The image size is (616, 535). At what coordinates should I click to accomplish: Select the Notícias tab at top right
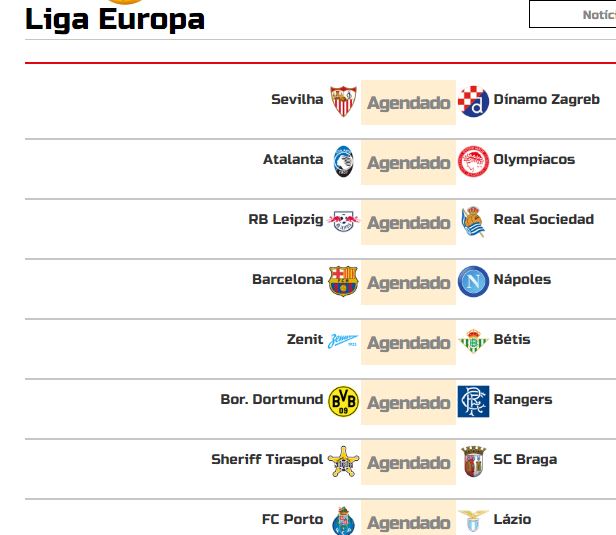point(573,14)
